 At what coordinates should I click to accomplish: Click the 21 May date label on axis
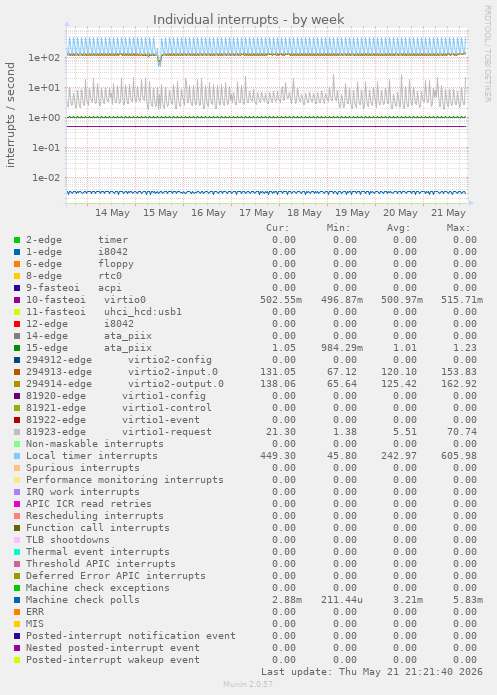[448, 213]
